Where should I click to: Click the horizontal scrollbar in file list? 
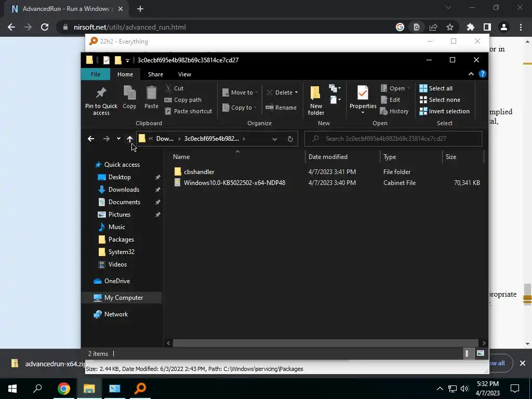tap(325, 343)
